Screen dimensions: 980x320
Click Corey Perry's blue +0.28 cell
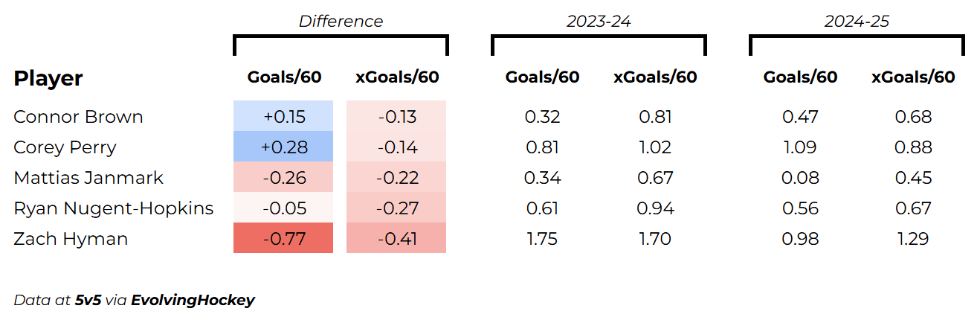click(x=283, y=147)
